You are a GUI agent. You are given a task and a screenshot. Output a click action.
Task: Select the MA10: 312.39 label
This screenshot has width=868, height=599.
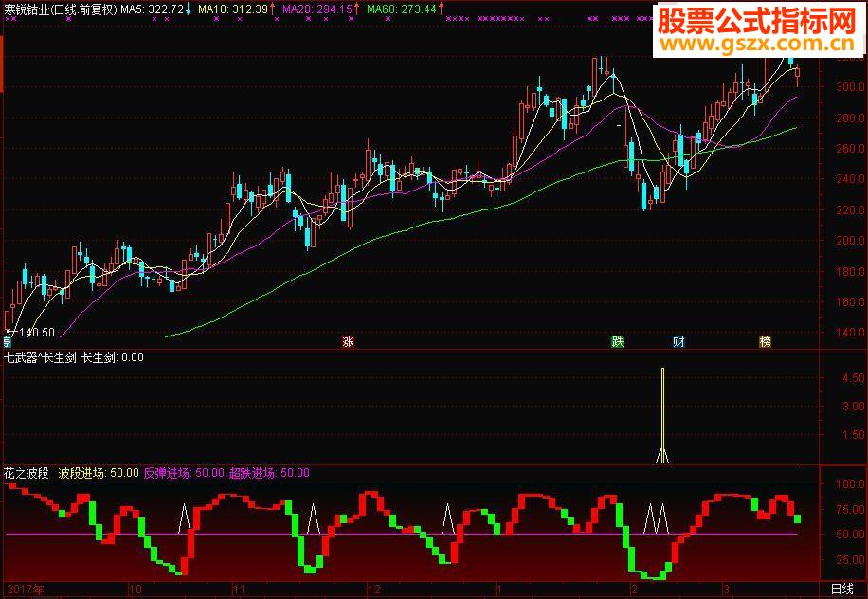coord(233,9)
